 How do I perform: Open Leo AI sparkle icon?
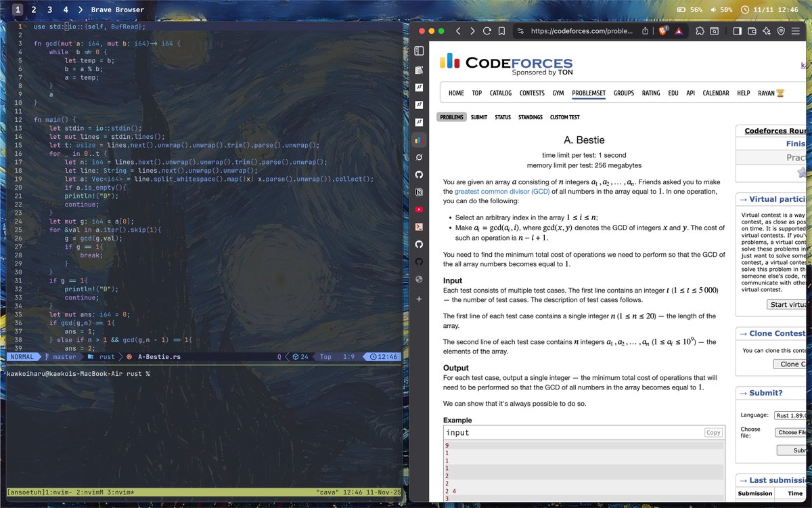pos(767,31)
